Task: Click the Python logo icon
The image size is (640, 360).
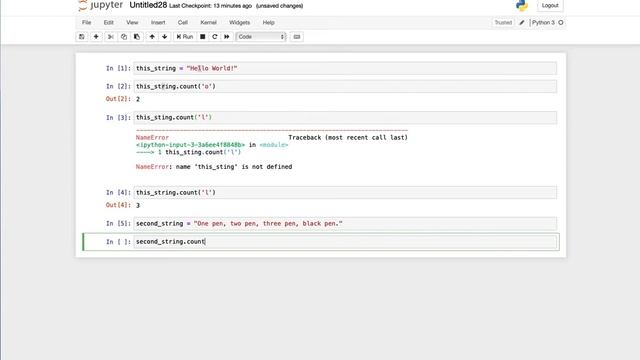Action: 522,5
